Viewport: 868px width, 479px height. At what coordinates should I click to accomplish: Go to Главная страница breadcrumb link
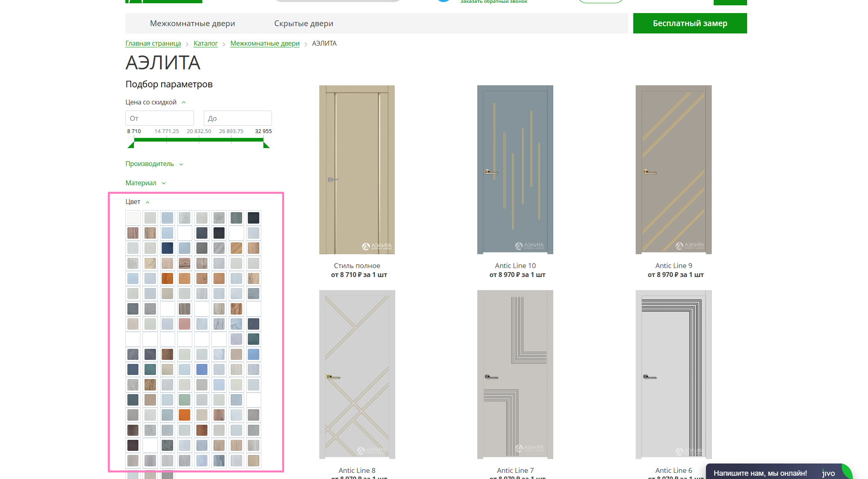click(x=153, y=43)
